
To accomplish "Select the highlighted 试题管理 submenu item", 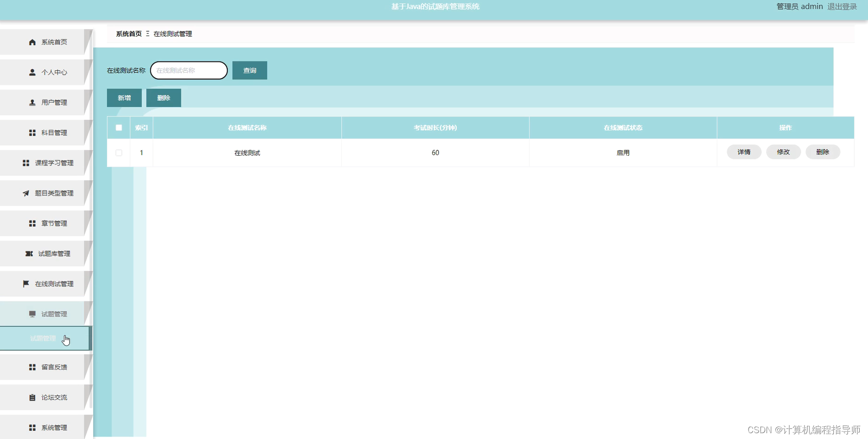I will click(x=45, y=339).
